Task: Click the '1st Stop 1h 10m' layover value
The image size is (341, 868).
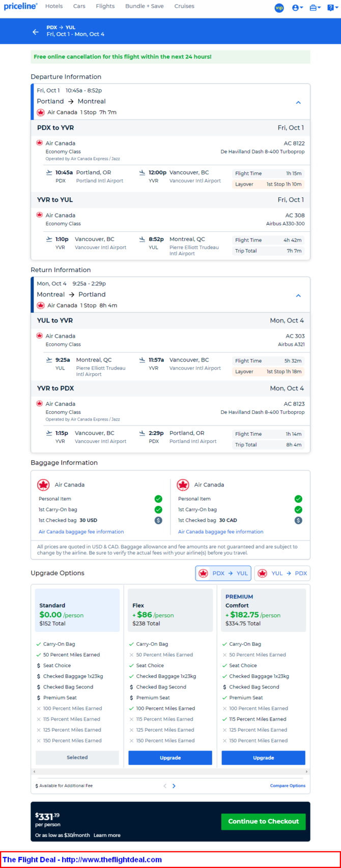Action: click(x=284, y=184)
